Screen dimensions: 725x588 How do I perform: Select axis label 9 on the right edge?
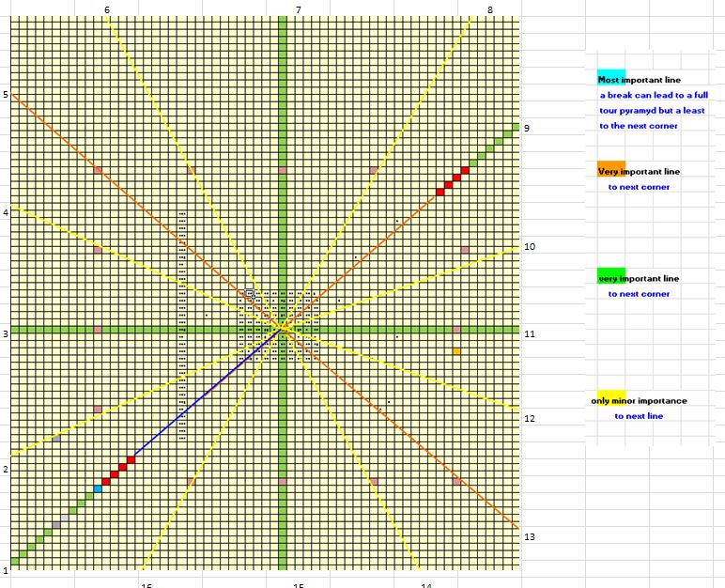coord(527,129)
